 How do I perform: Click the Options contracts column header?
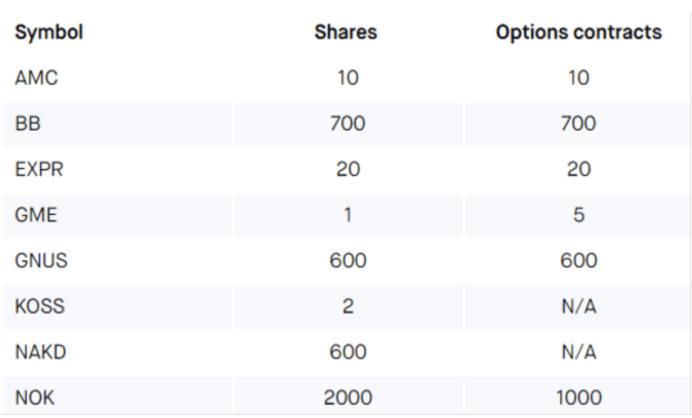(578, 32)
